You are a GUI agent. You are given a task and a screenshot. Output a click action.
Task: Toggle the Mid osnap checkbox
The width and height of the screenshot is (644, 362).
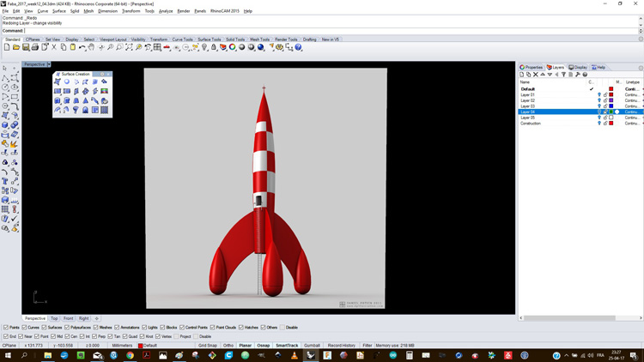click(52, 336)
